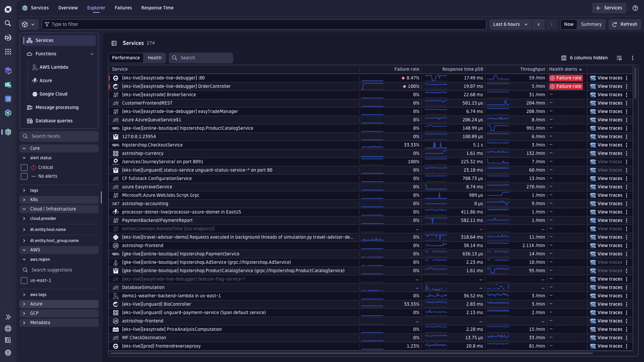This screenshot has width=644, height=362.
Task: Open the help icon top right
Action: (635, 8)
